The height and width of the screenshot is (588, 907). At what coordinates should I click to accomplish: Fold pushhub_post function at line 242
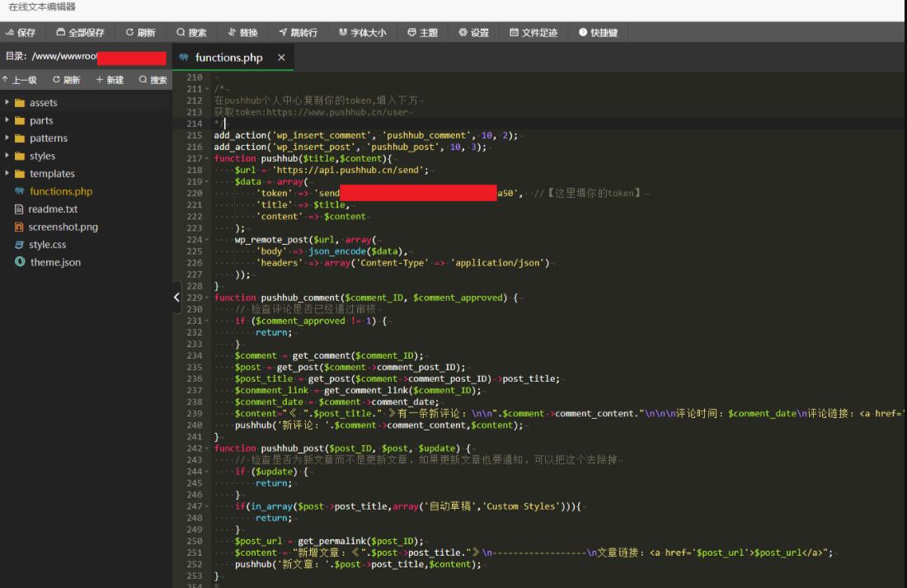tap(207, 448)
